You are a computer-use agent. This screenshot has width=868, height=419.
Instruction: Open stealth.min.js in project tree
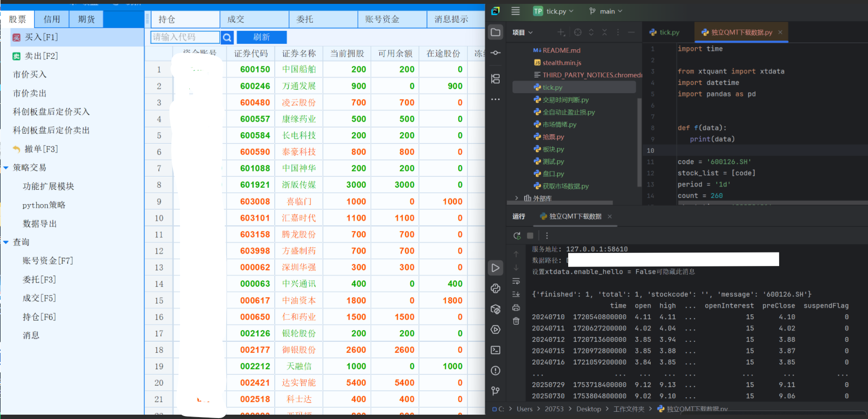(557, 63)
